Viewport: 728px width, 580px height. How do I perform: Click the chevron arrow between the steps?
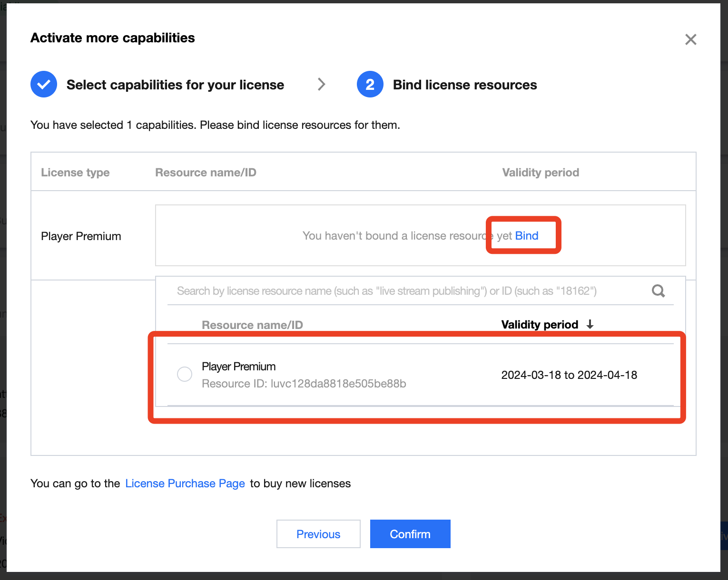(x=322, y=85)
